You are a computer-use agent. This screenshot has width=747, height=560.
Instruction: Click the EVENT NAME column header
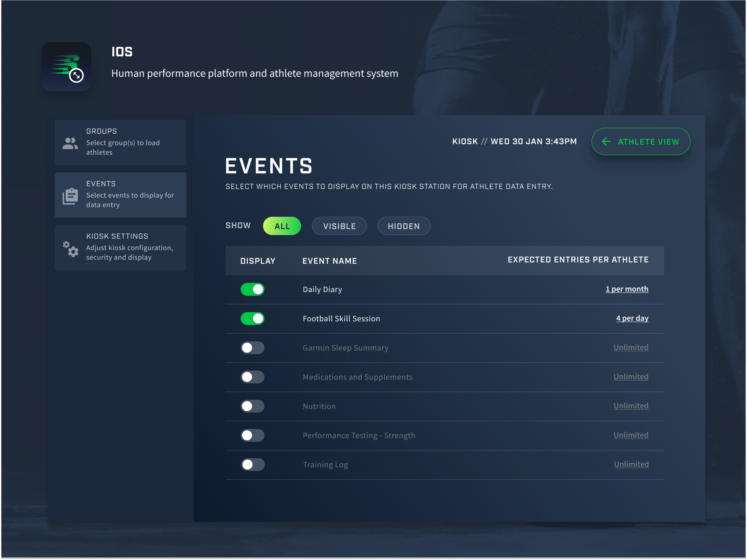pos(329,261)
